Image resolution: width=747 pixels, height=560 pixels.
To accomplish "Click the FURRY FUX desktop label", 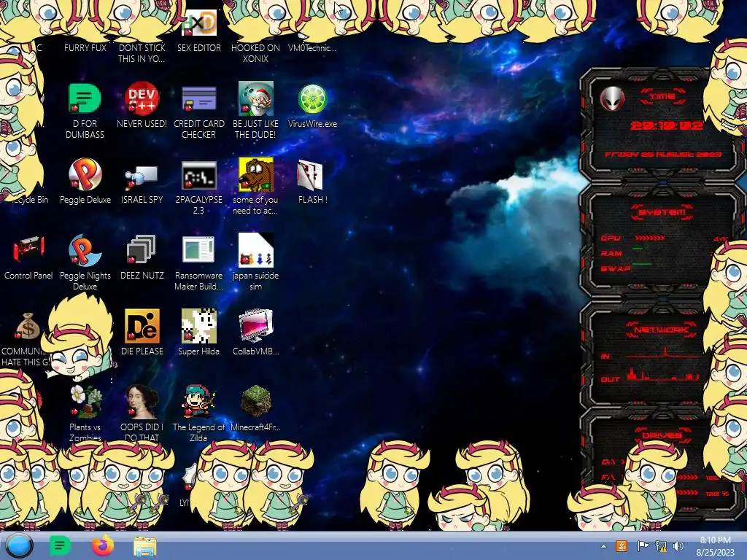I will pyautogui.click(x=85, y=47).
